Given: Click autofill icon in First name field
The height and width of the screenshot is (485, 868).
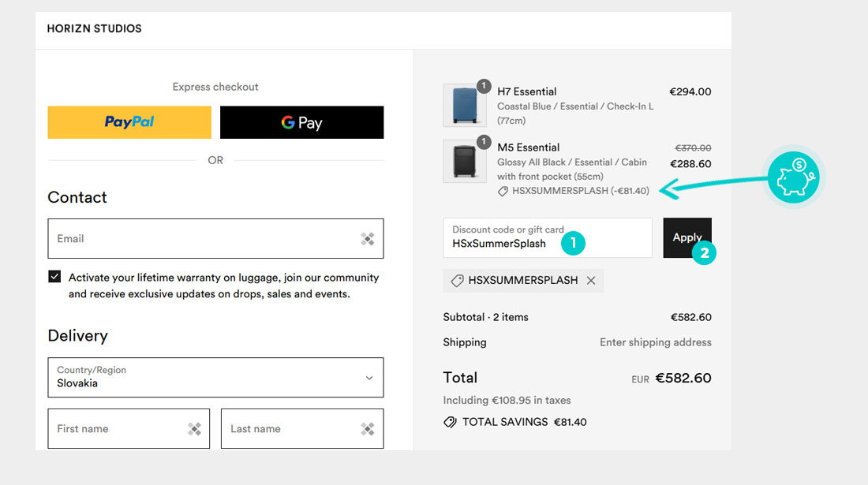Looking at the screenshot, I should [x=194, y=429].
